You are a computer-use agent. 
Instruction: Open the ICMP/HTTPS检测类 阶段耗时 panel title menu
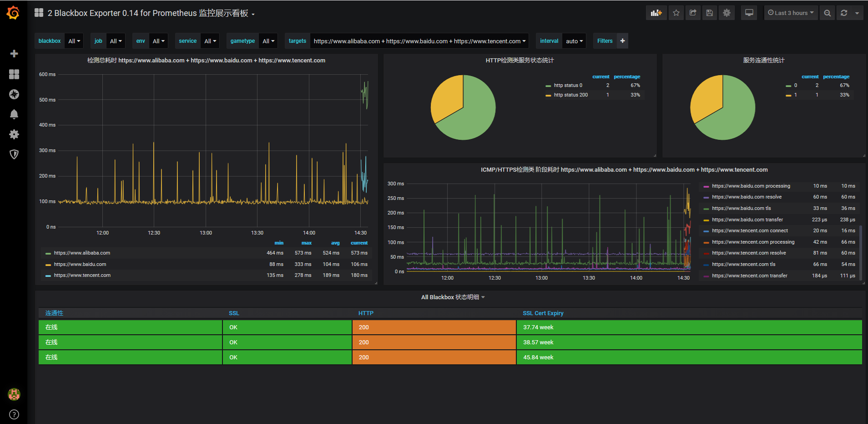(x=624, y=169)
